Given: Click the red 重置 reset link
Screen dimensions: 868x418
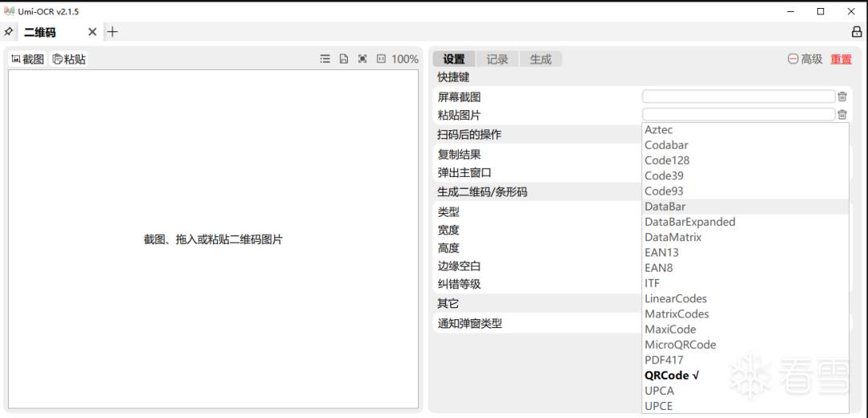Looking at the screenshot, I should click(x=841, y=59).
